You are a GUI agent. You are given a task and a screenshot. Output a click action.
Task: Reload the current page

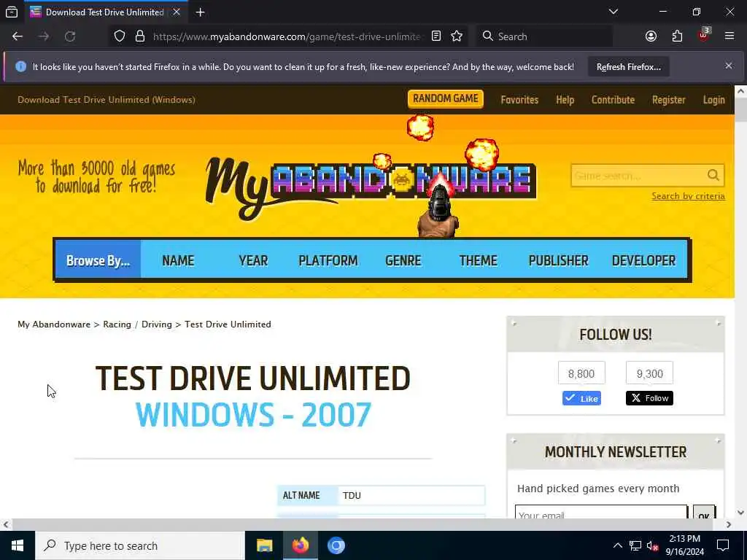pyautogui.click(x=70, y=36)
